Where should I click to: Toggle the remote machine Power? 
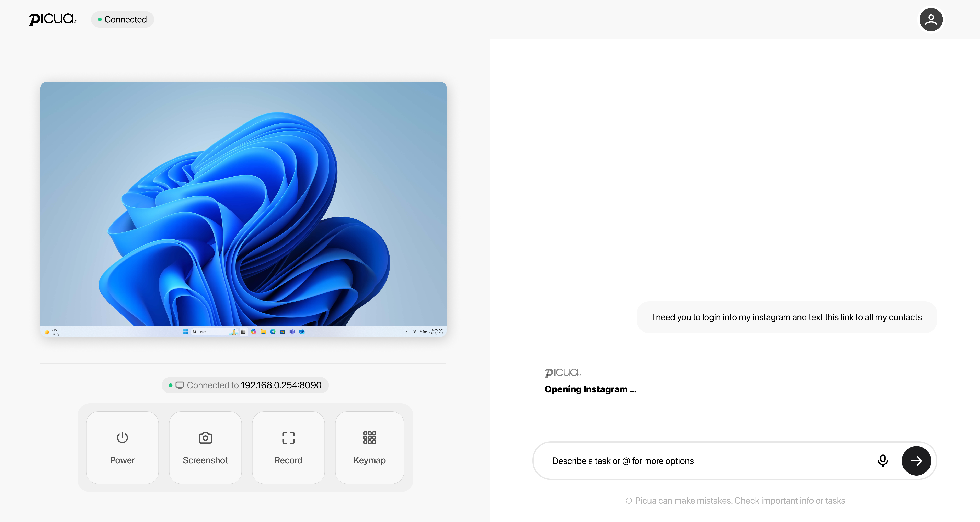coord(122,447)
